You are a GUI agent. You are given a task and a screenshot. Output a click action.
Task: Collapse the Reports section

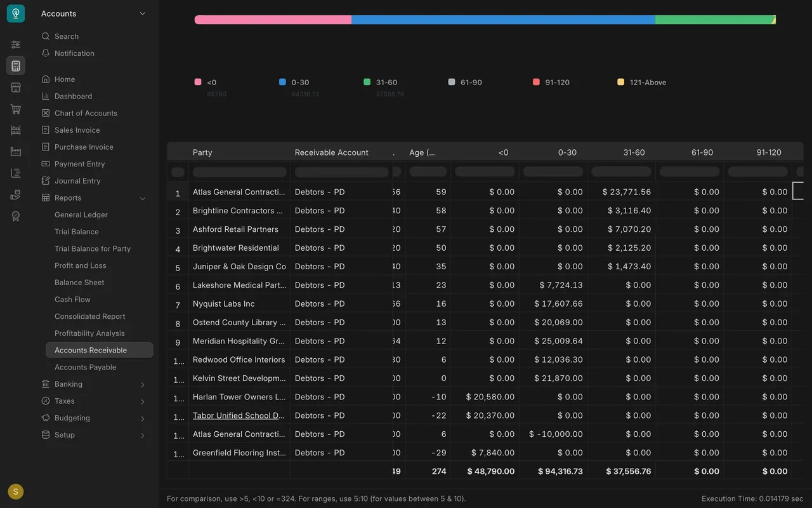143,198
